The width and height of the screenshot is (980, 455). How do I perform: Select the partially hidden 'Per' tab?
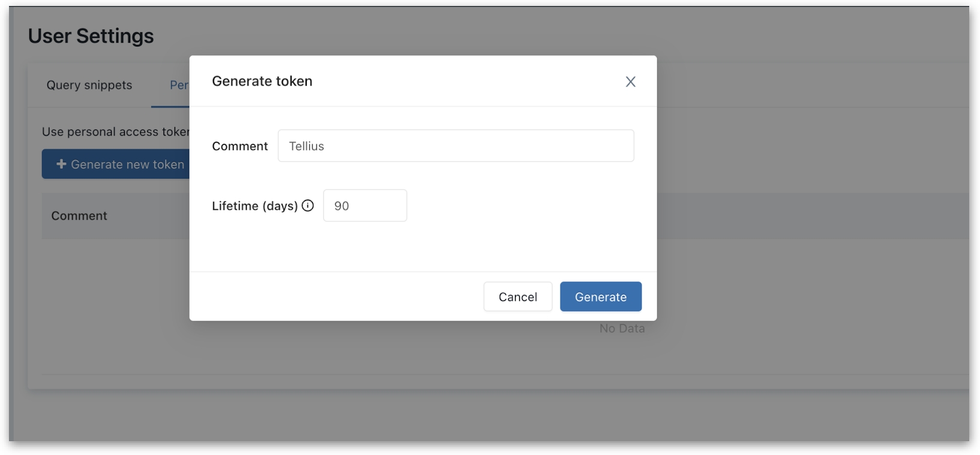point(179,85)
